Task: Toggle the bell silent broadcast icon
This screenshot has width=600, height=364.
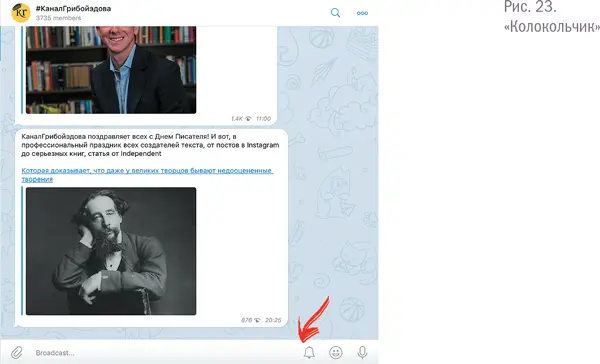Action: click(309, 353)
